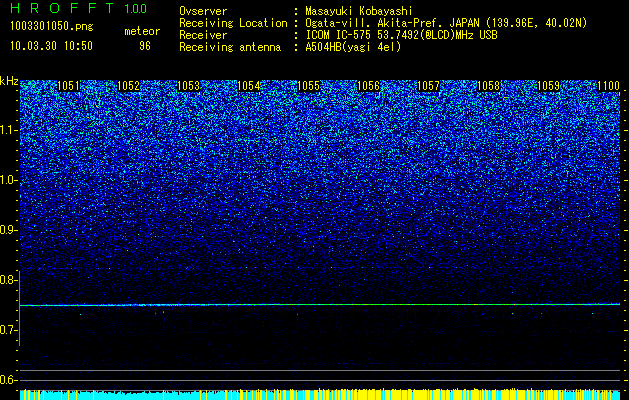Image resolution: width=629 pixels, height=400 pixels.
Task: Click the 1057 time marker
Action: click(x=428, y=86)
